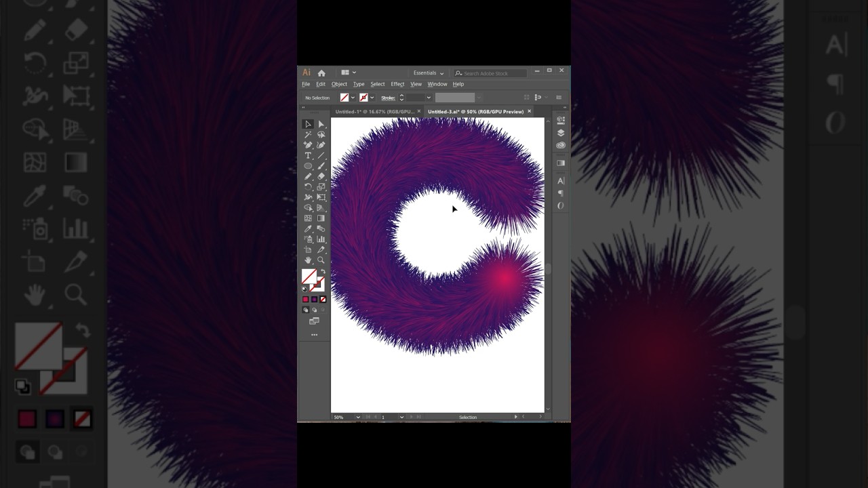The width and height of the screenshot is (868, 488).
Task: Expand the Essentials workspace dropdown
Action: (429, 73)
